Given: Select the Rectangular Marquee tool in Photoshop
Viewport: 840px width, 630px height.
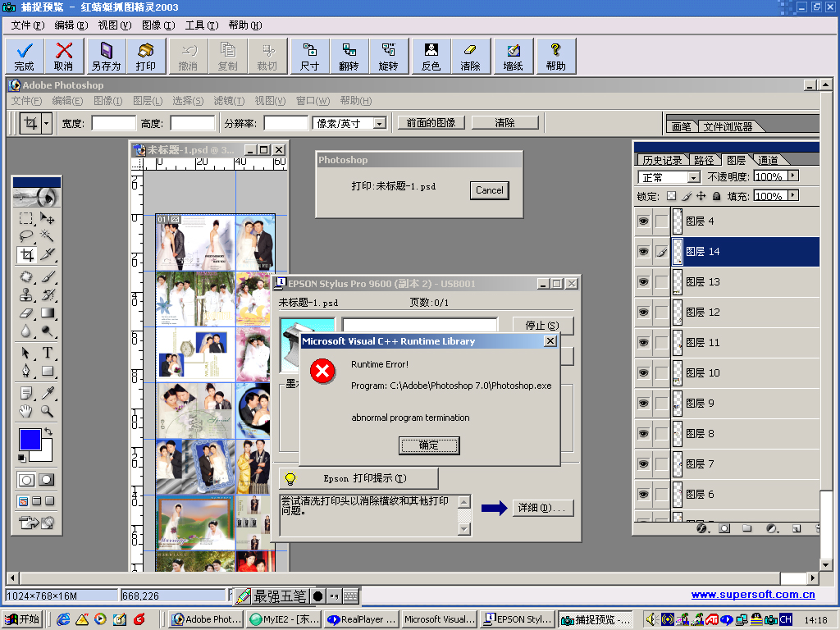Looking at the screenshot, I should tap(25, 218).
